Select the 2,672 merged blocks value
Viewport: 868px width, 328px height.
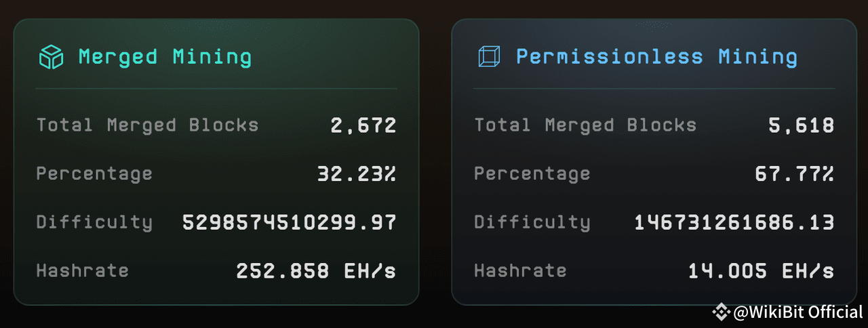click(x=363, y=125)
